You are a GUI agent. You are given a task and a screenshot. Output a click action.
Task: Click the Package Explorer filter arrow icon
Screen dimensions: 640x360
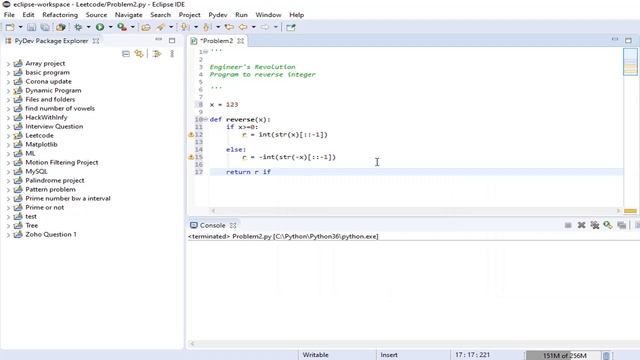coord(157,54)
